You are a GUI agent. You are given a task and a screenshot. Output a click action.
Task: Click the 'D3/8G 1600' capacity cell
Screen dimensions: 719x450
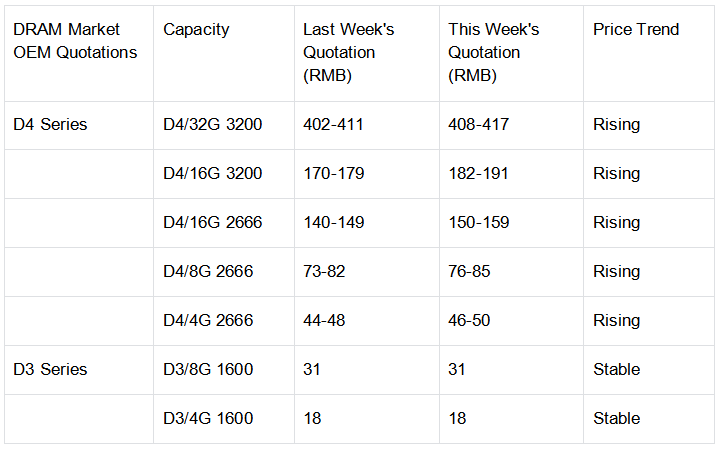pos(208,369)
